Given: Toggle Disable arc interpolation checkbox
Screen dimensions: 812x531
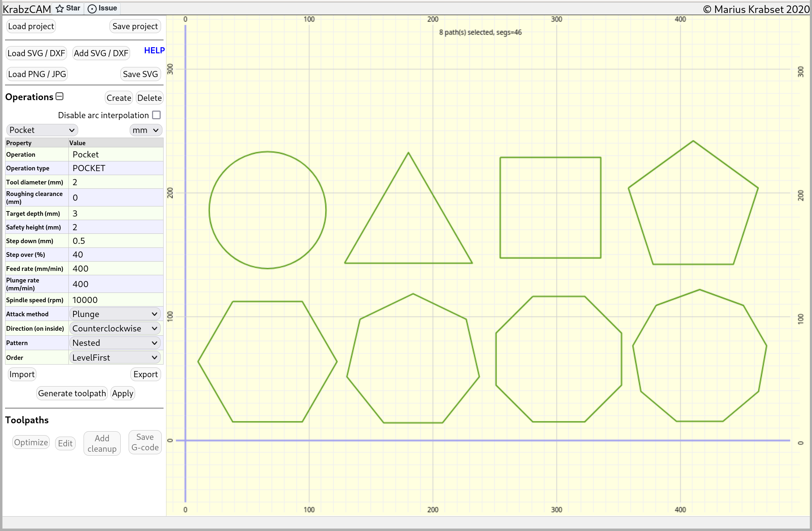Looking at the screenshot, I should (156, 115).
